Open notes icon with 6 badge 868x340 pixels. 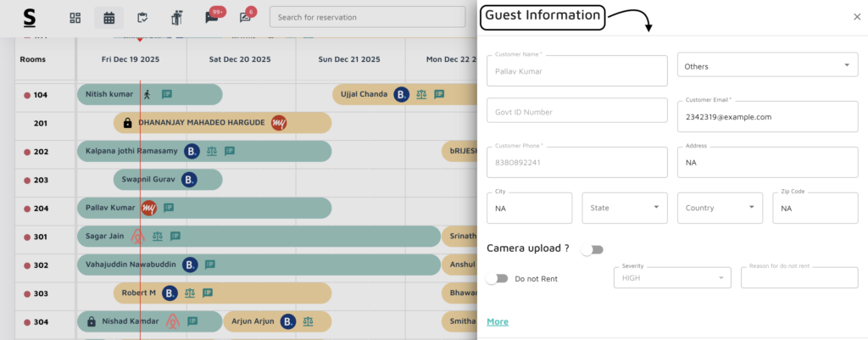tap(246, 18)
